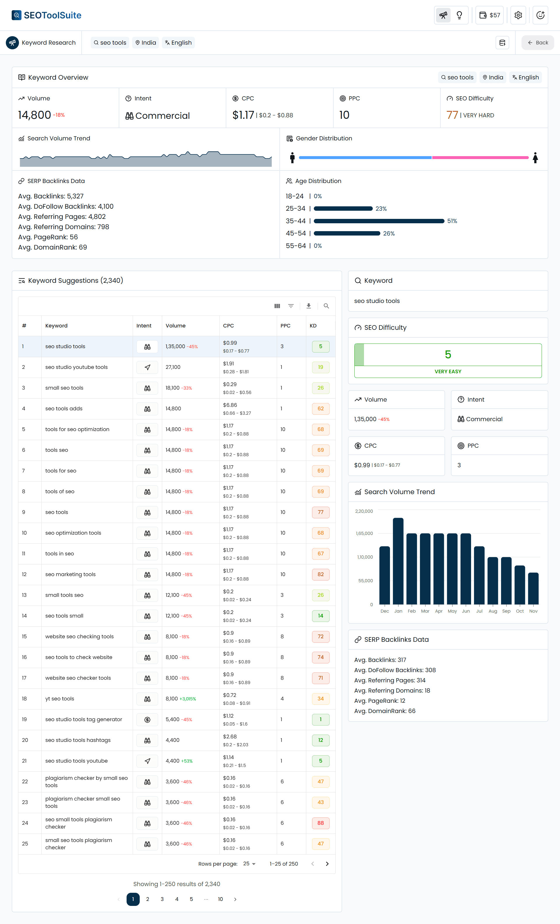The image size is (560, 924).
Task: Open the settings gear
Action: tap(518, 15)
